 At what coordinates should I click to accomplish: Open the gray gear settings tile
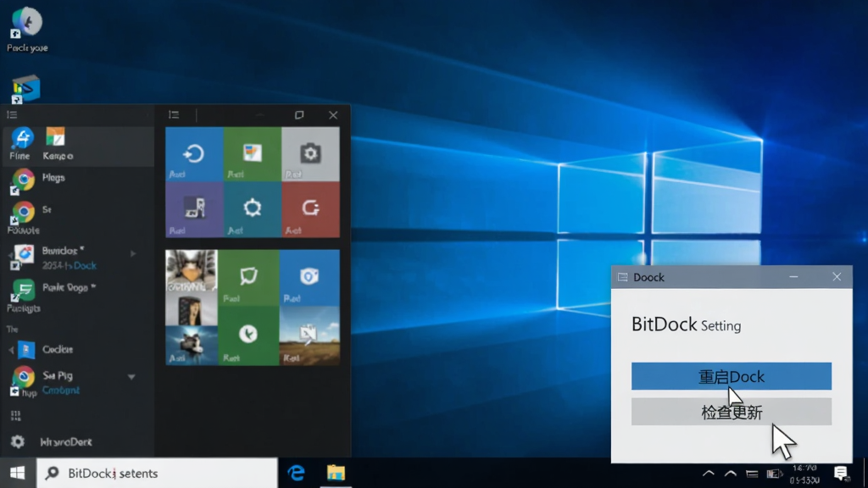coord(310,154)
